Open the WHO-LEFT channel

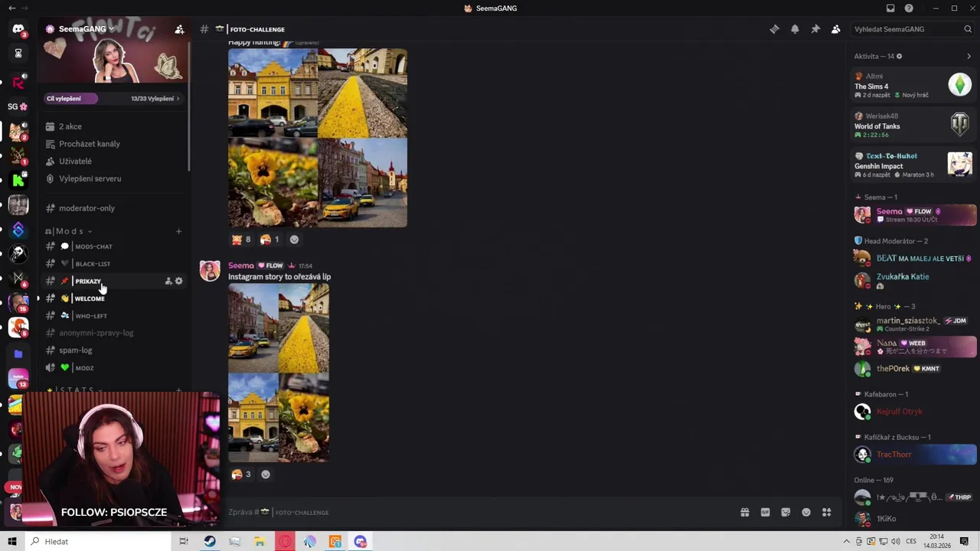click(113, 315)
